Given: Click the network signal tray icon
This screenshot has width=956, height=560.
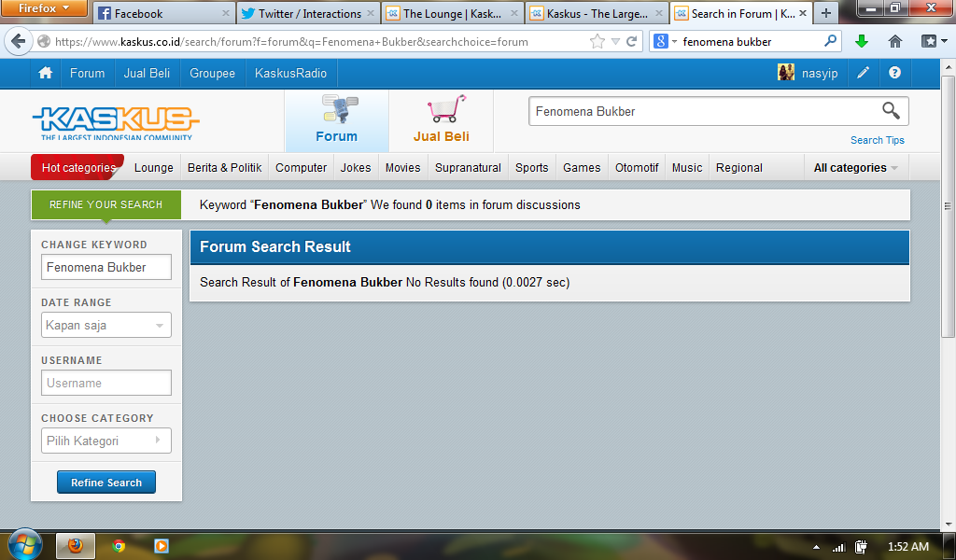Looking at the screenshot, I should (x=839, y=547).
